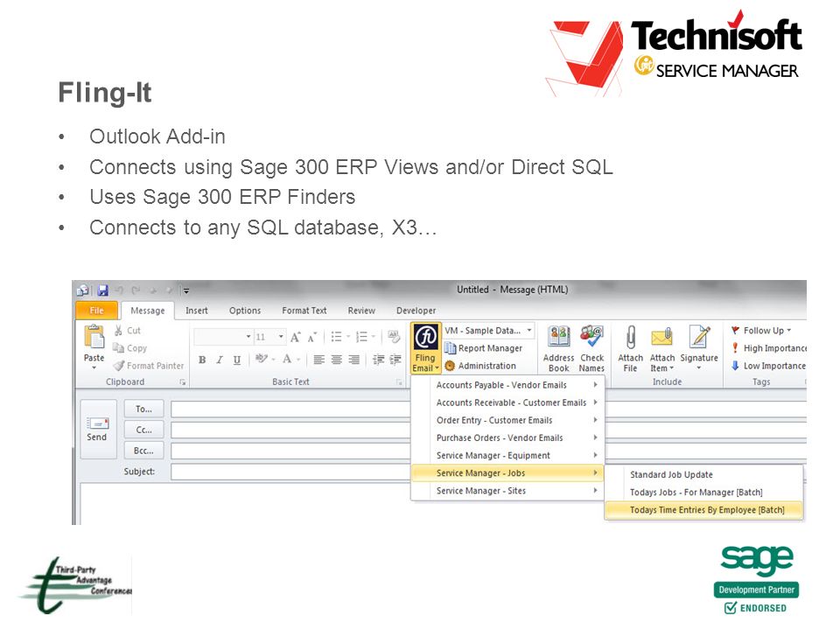
Task: Open the font color picker
Action: (x=299, y=360)
